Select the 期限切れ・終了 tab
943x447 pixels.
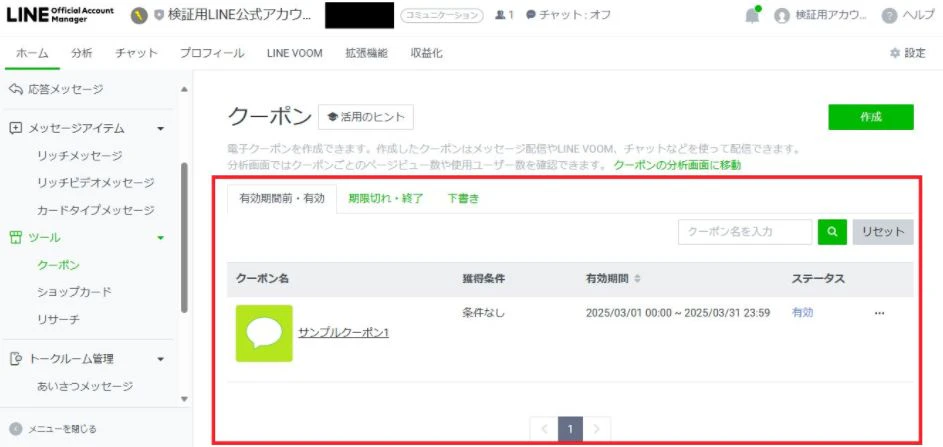(x=386, y=199)
